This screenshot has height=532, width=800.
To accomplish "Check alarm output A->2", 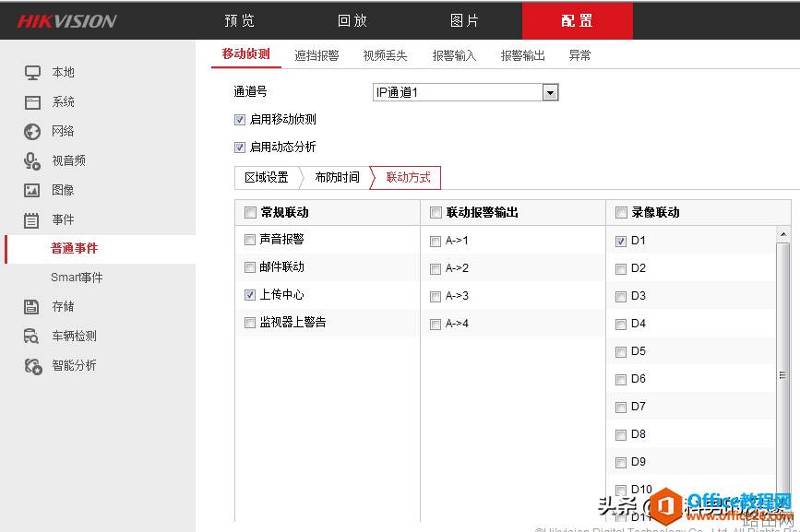I will pos(436,269).
